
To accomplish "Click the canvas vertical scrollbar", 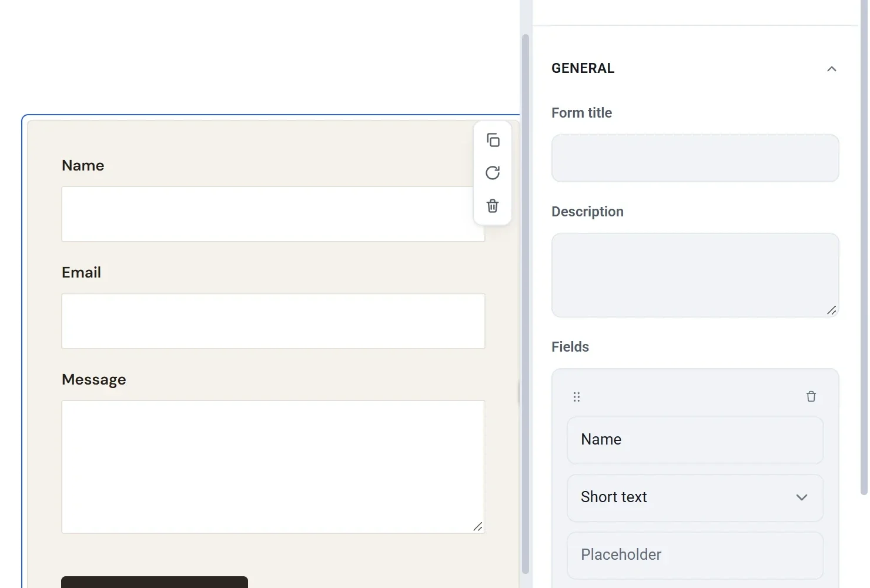I will point(526,303).
